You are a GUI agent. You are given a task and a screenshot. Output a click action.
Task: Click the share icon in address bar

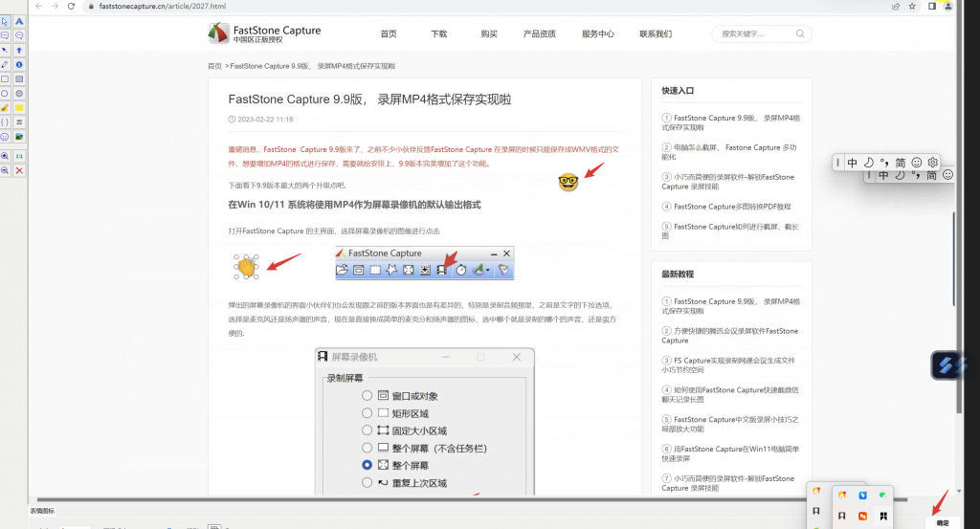(x=896, y=7)
